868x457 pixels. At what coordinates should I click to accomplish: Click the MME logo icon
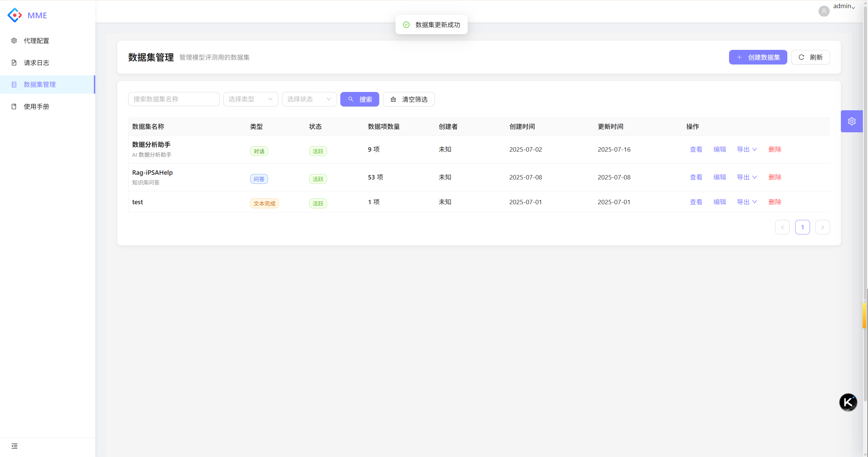(15, 15)
